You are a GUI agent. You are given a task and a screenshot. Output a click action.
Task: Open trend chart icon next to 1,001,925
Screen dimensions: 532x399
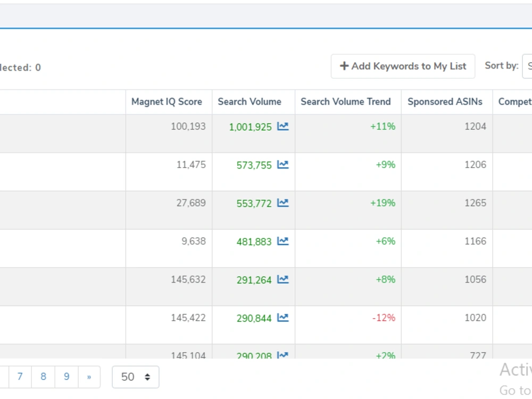[x=282, y=127]
